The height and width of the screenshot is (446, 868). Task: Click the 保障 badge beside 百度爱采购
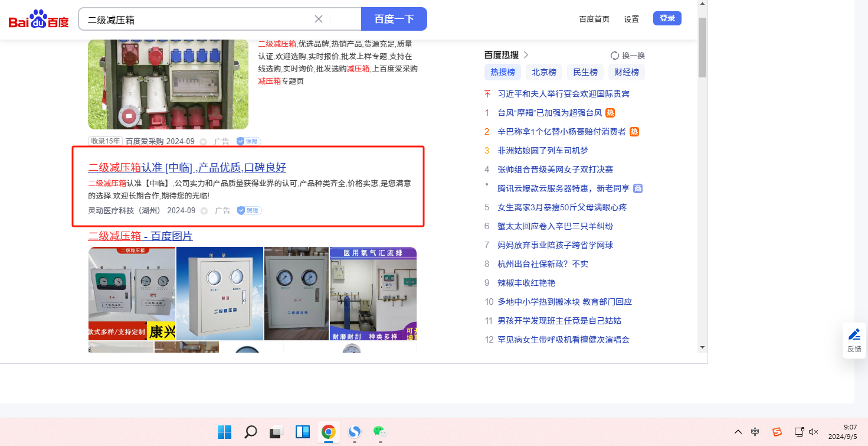pyautogui.click(x=248, y=142)
